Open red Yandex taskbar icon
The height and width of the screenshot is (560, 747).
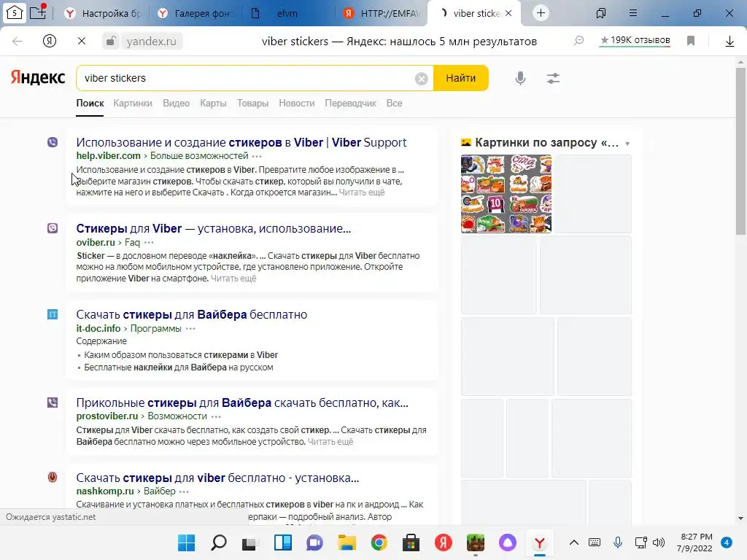[443, 542]
